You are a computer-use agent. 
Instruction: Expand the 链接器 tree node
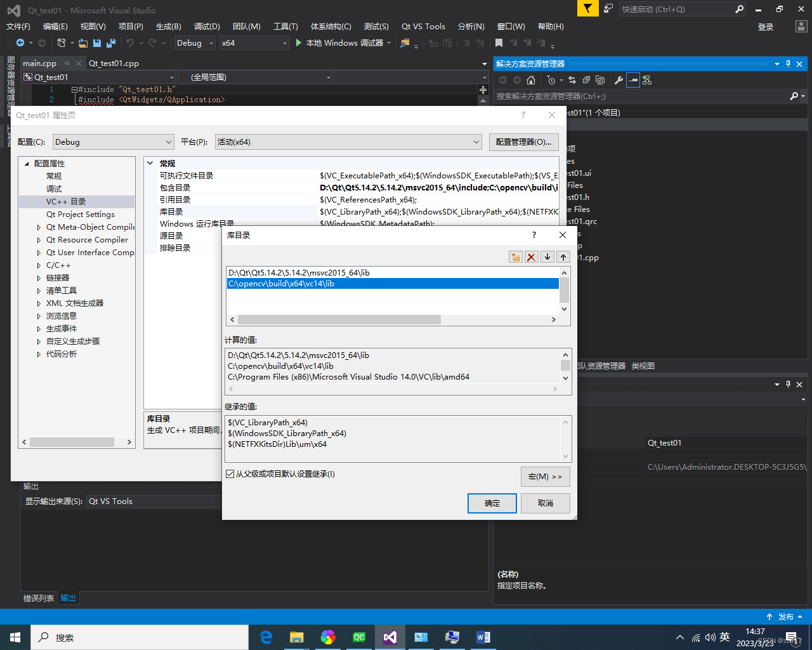tap(38, 277)
